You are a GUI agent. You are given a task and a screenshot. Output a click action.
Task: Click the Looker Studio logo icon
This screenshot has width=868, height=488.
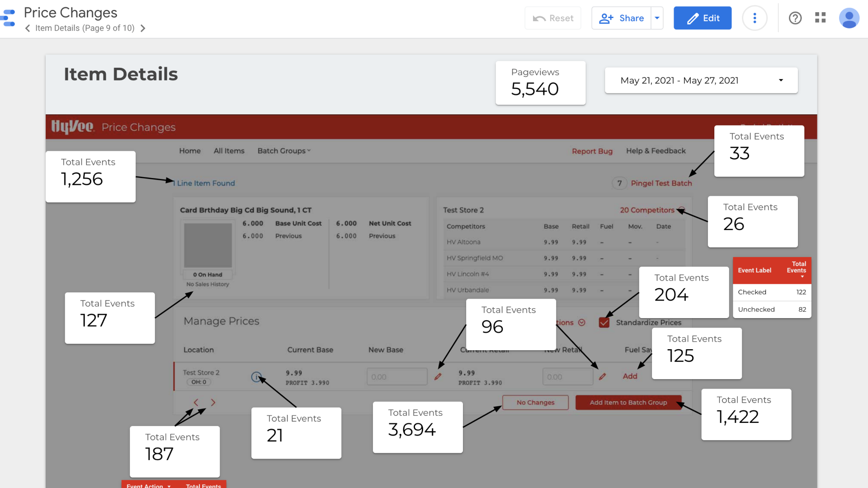pos(8,18)
